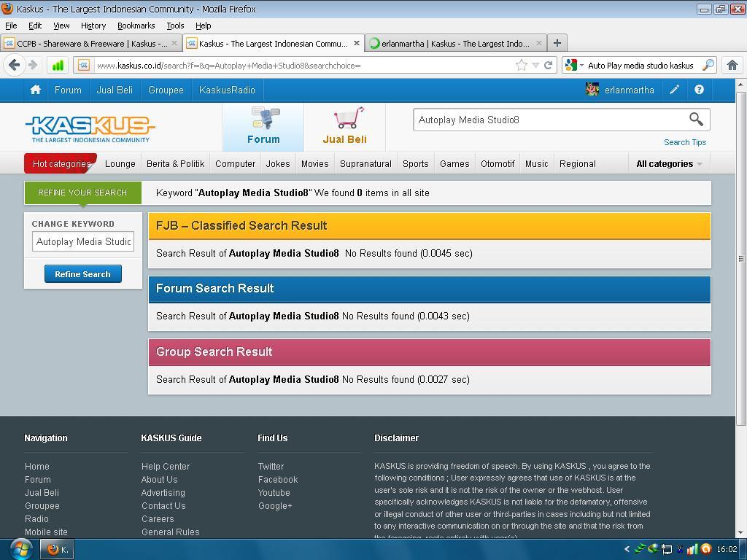This screenshot has width=747, height=560.
Task: Open the View menu
Action: click(x=61, y=26)
